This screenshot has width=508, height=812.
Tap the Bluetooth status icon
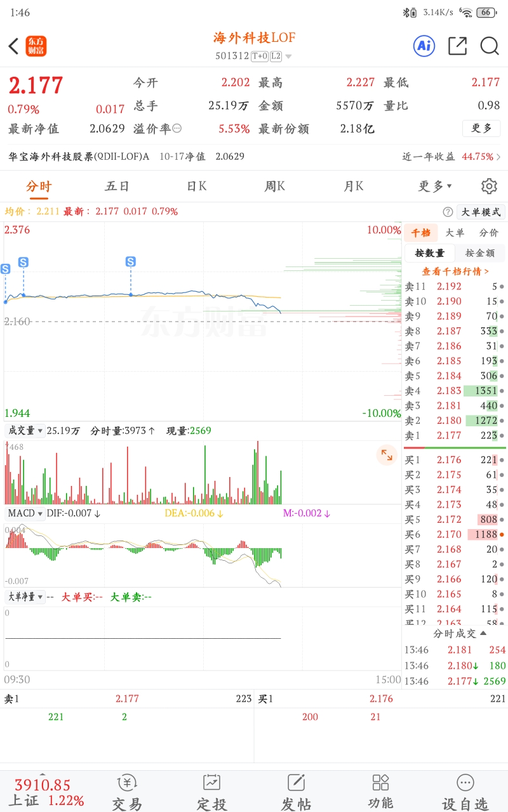[x=406, y=12]
